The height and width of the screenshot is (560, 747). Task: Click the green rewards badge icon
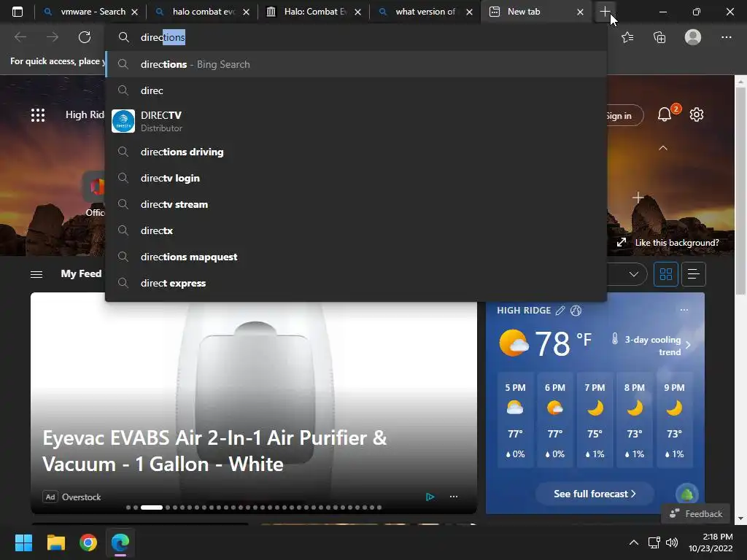tap(686, 494)
